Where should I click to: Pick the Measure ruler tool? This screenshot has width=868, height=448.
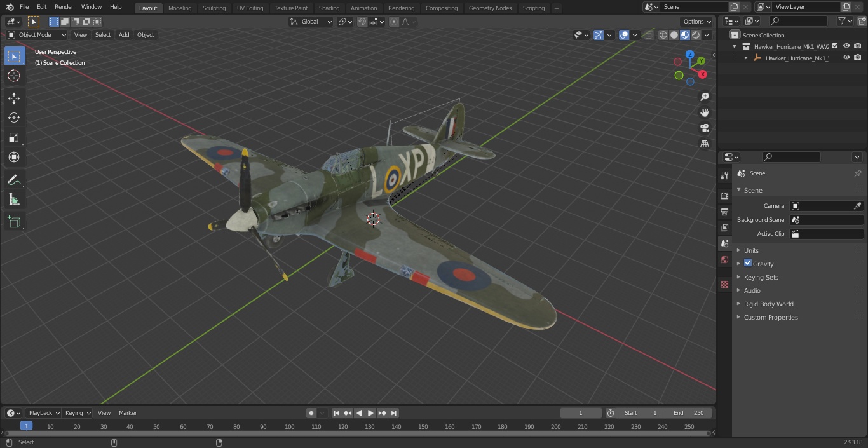14,200
